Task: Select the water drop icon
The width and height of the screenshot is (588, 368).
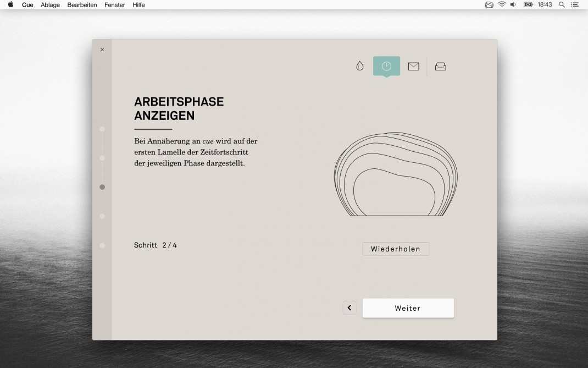Action: coord(359,66)
